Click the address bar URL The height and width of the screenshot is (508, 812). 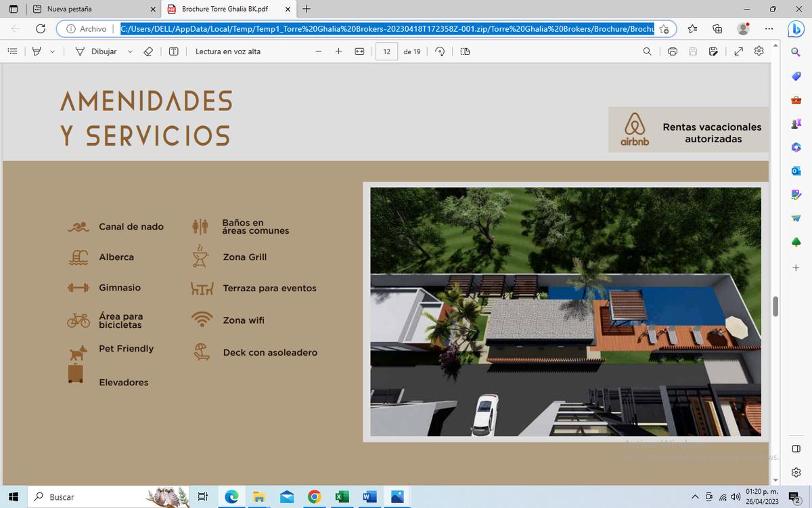click(x=386, y=29)
